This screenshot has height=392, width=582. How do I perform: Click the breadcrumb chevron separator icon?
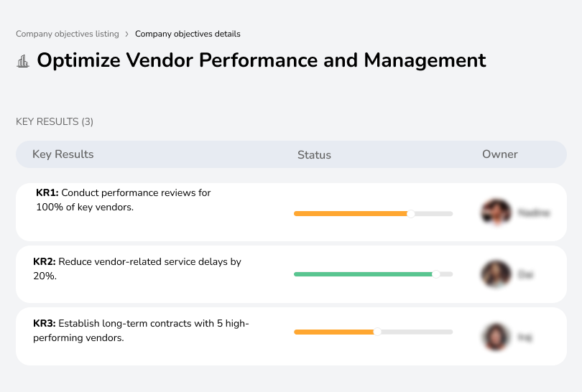pyautogui.click(x=127, y=34)
